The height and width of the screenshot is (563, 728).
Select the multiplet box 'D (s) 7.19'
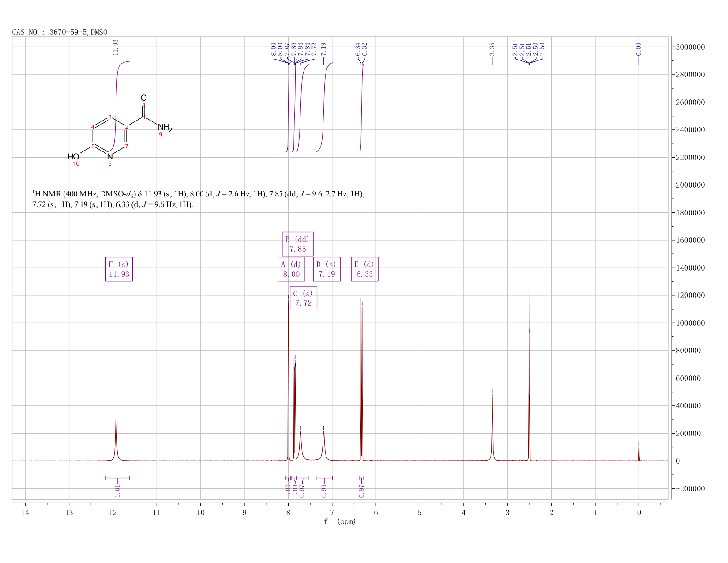(x=327, y=269)
